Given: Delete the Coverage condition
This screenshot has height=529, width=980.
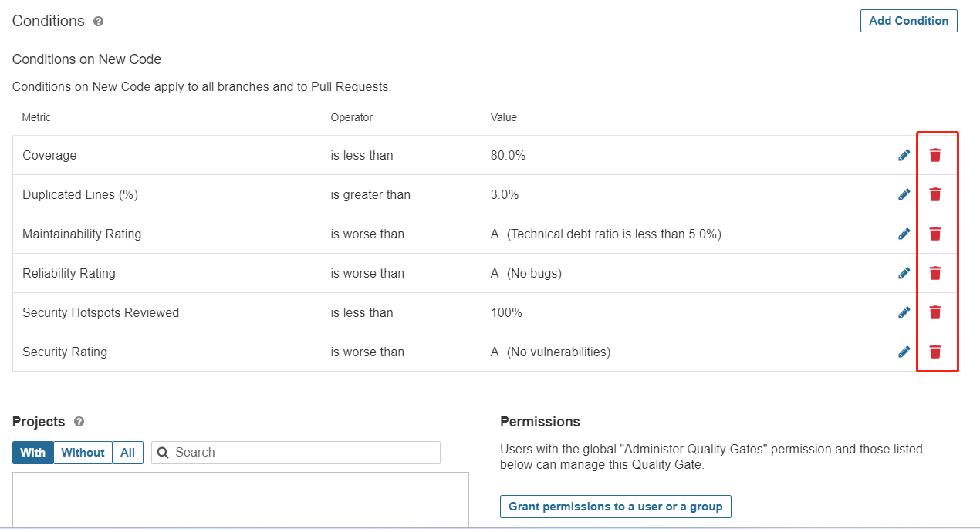Looking at the screenshot, I should pyautogui.click(x=935, y=155).
